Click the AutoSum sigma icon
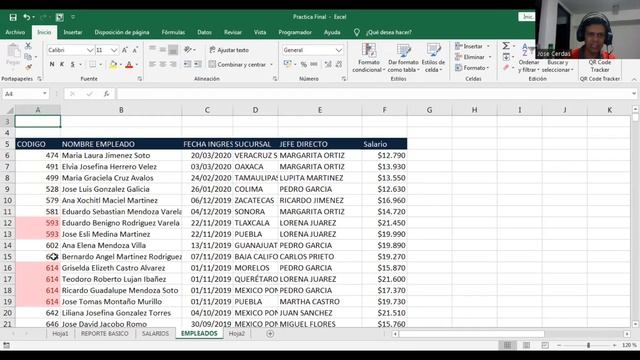This screenshot has width=640, height=360. pos(506,46)
